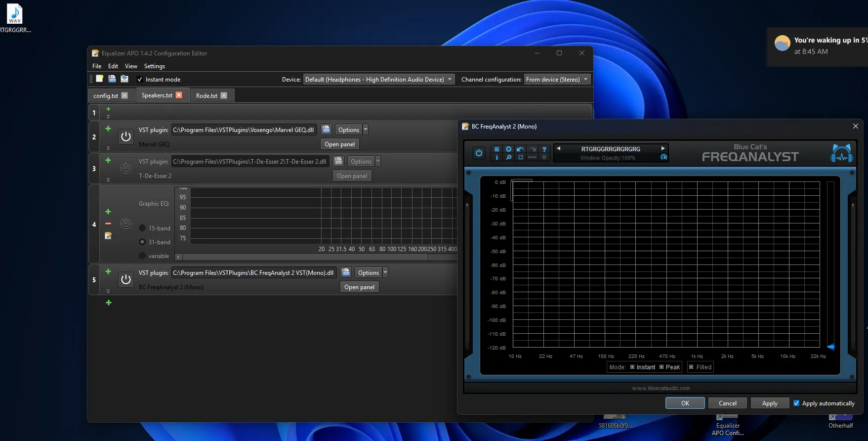Viewport: 868px width, 441px height.
Task: Open FreqAnalyst help question mark icon
Action: [x=544, y=149]
